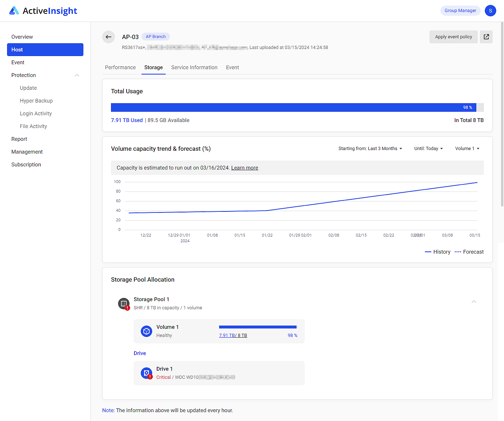Click the Storage Pool 1 icon
The width and height of the screenshot is (504, 421).
coord(124,304)
